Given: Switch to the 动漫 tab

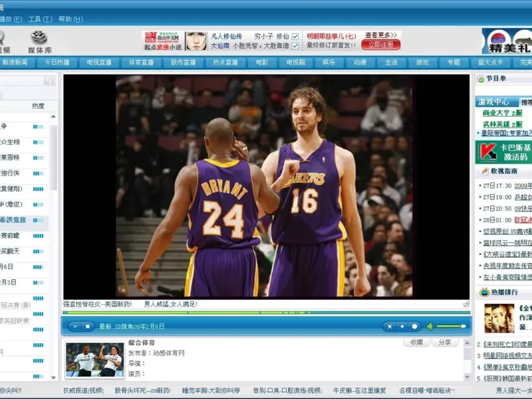Looking at the screenshot, I should click(x=360, y=63).
